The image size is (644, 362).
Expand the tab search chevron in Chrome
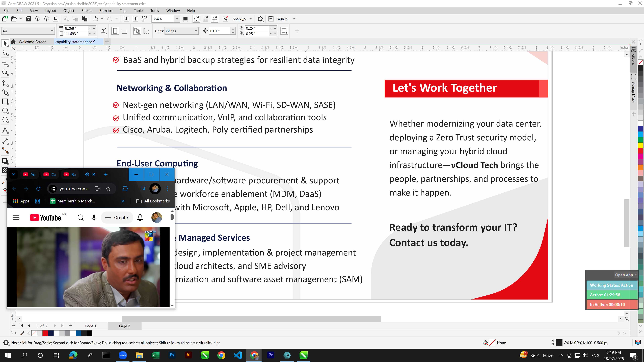(x=13, y=174)
